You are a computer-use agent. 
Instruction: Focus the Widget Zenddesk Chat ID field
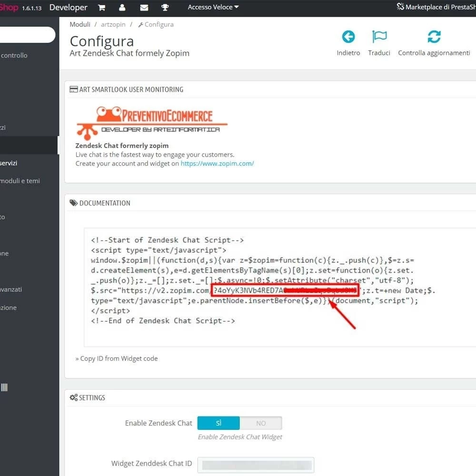point(256,465)
